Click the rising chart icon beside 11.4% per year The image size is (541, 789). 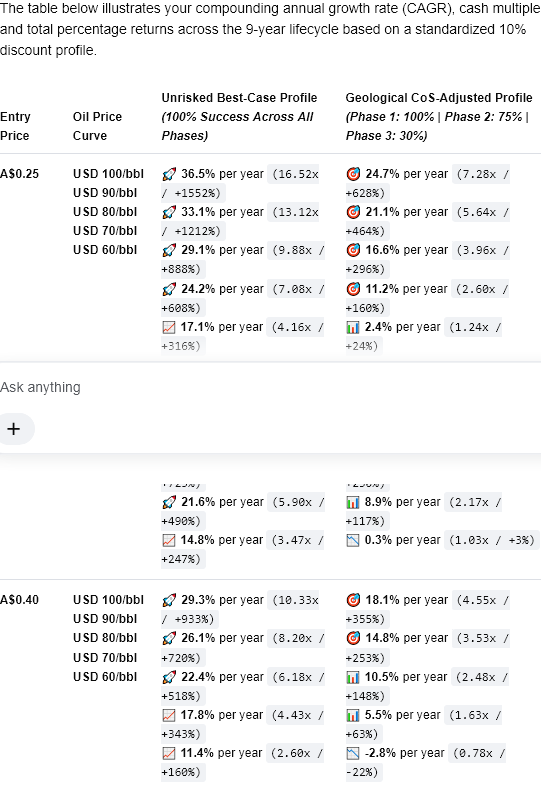[x=169, y=753]
